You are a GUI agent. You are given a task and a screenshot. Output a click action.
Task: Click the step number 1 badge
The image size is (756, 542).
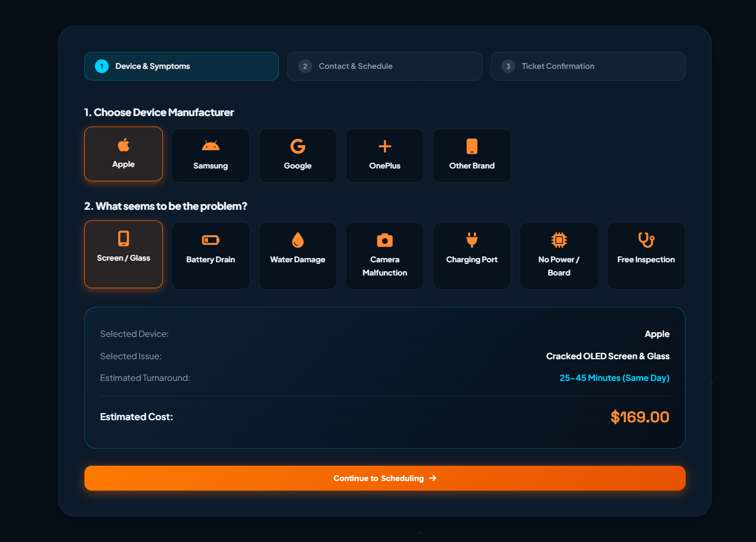coord(102,66)
